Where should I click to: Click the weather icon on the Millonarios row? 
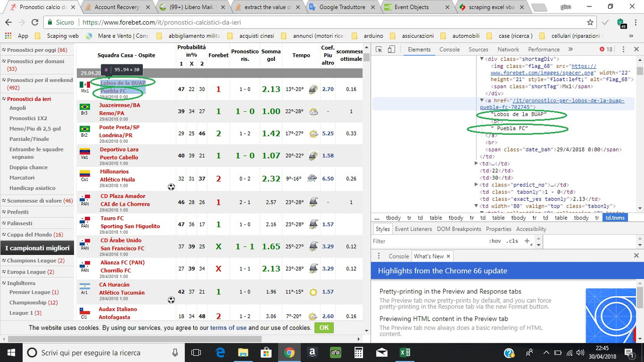(313, 178)
